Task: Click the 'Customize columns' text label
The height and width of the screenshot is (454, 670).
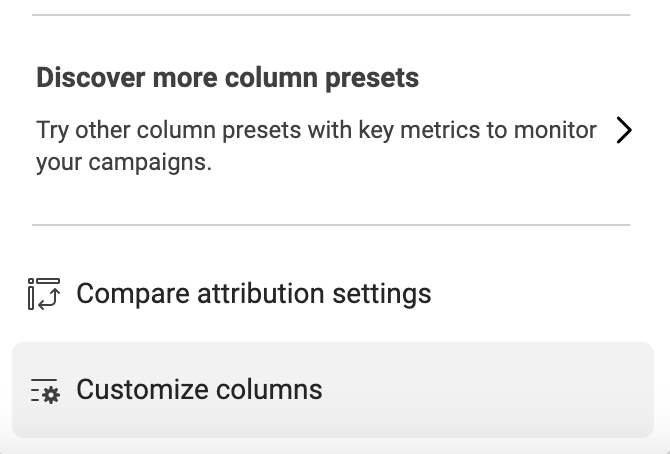Action: pyautogui.click(x=199, y=389)
